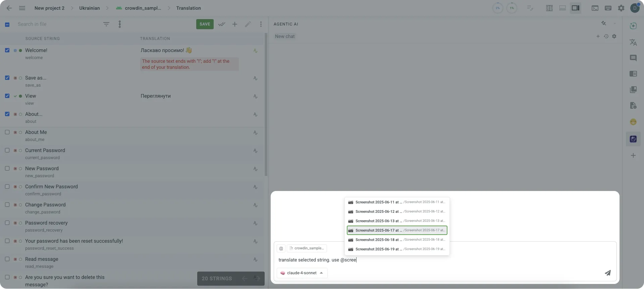
Task: Uncheck the Save as... string checkbox
Action: [7, 78]
